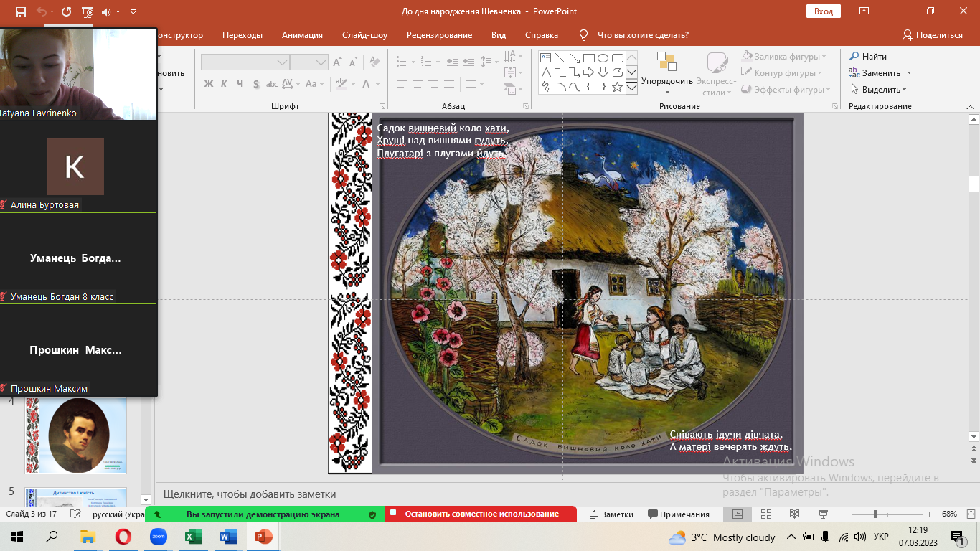Select the Down Arrow block shape
This screenshot has height=551, width=980.
coord(603,72)
